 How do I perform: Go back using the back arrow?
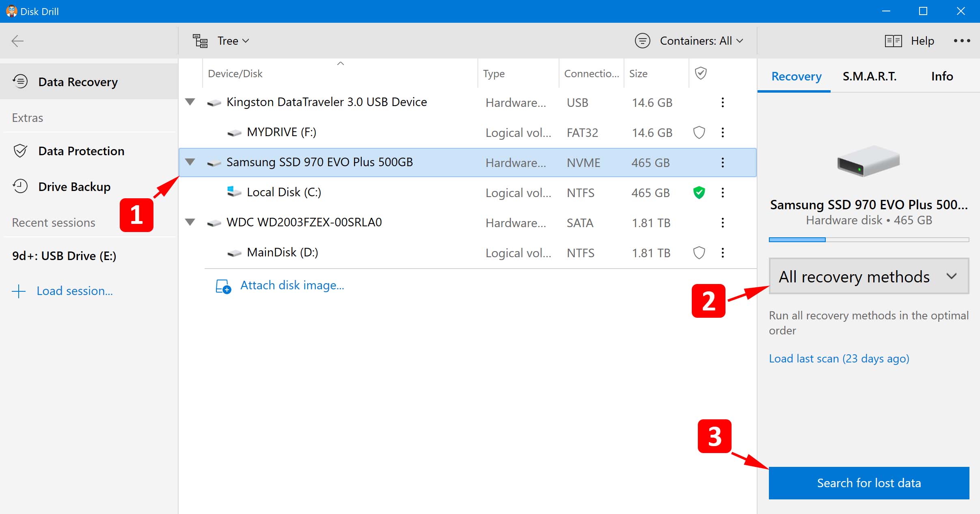[x=17, y=41]
